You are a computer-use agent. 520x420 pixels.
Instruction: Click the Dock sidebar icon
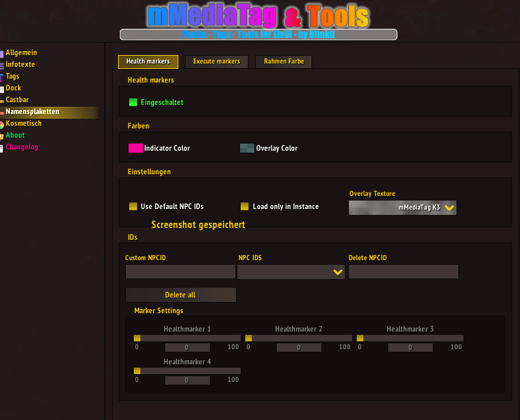(2, 88)
